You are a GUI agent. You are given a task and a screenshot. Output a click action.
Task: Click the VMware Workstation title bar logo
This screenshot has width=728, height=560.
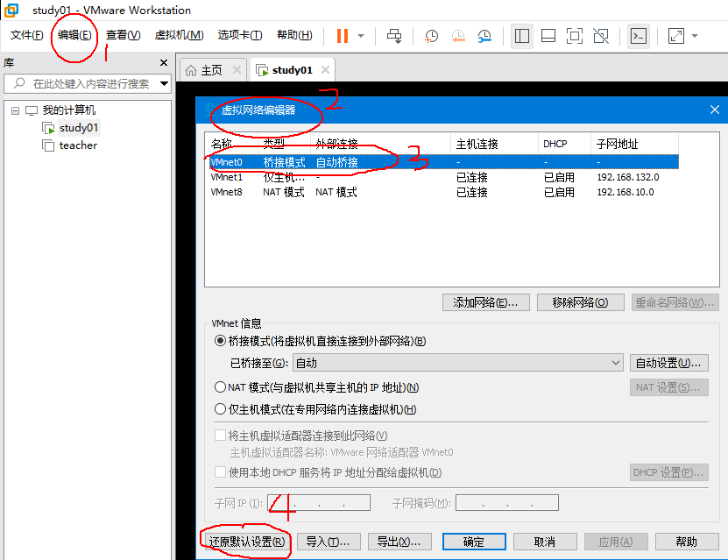(11, 11)
